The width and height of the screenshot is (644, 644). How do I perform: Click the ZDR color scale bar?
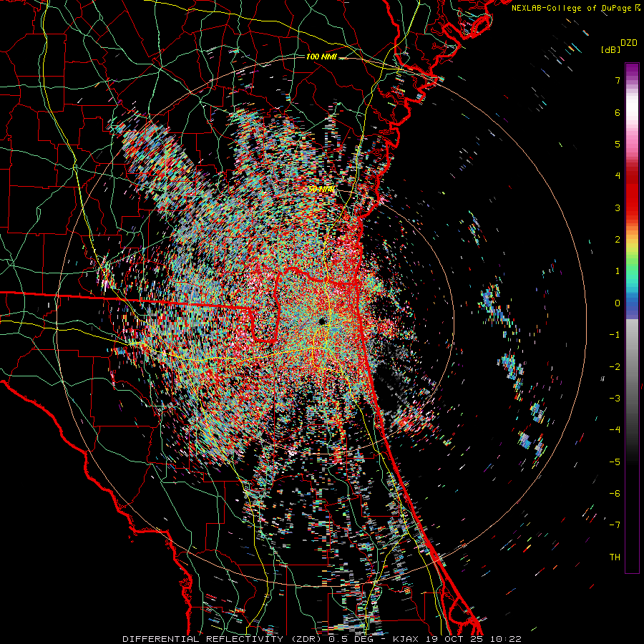632,318
